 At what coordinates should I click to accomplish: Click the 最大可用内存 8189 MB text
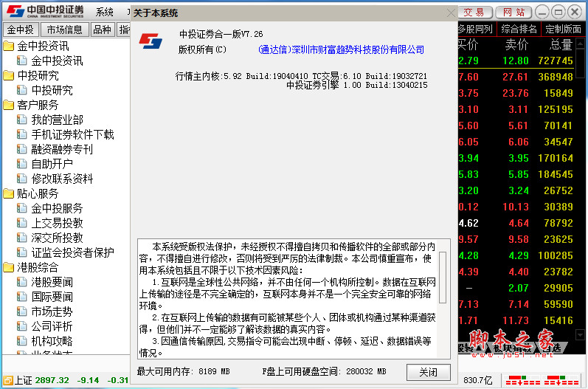tap(184, 372)
